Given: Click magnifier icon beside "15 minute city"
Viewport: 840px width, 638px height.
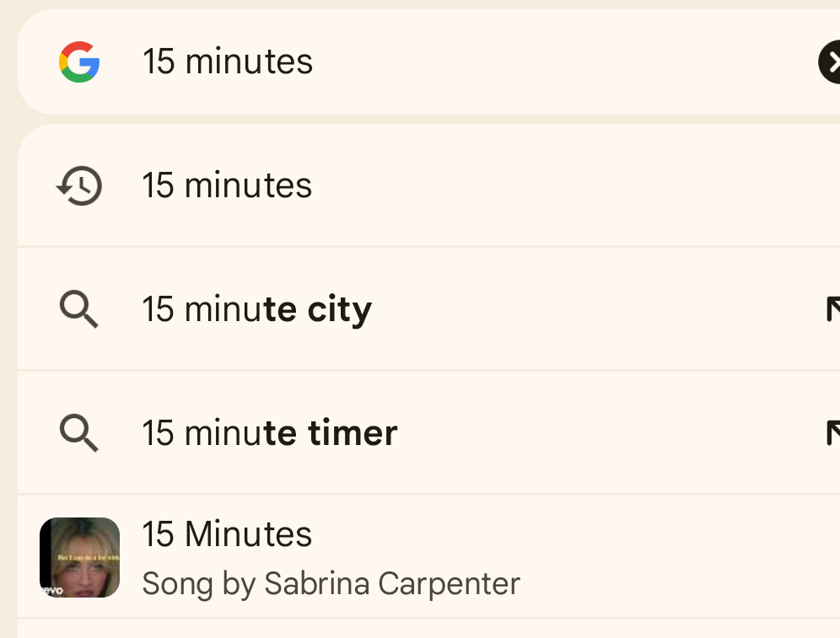Looking at the screenshot, I should pos(78,309).
